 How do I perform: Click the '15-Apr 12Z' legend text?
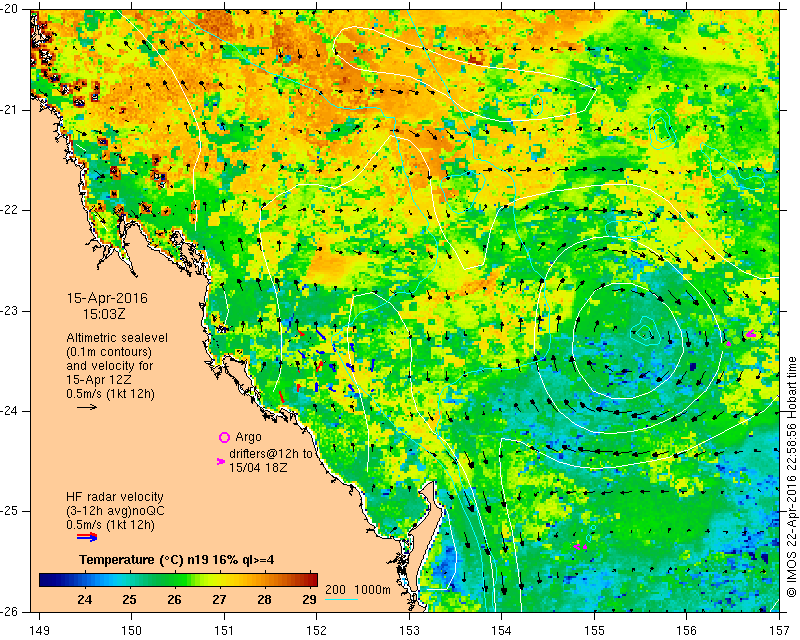(x=98, y=380)
